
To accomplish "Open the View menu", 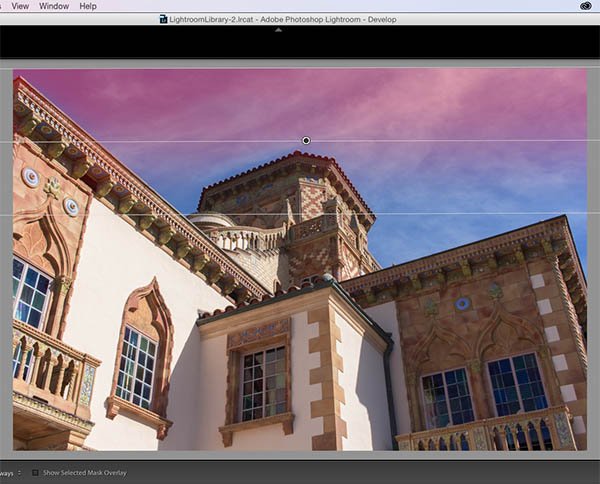I will pyautogui.click(x=20, y=6).
